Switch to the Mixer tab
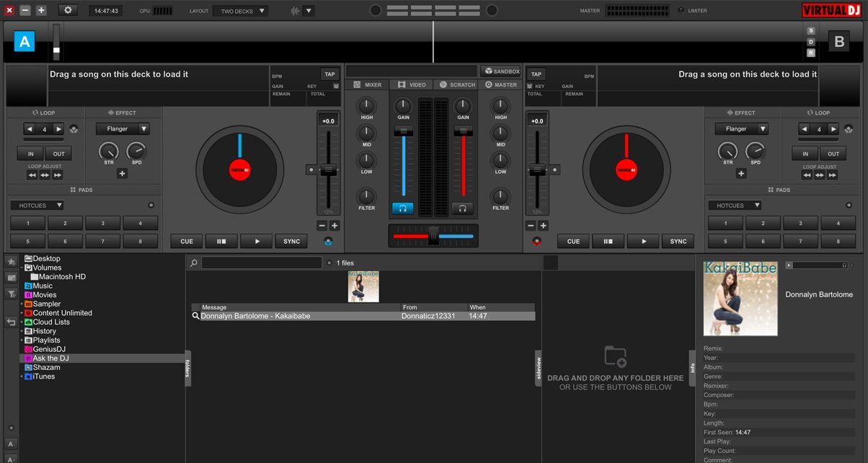Screen dimensions: 868x463 (x=368, y=84)
